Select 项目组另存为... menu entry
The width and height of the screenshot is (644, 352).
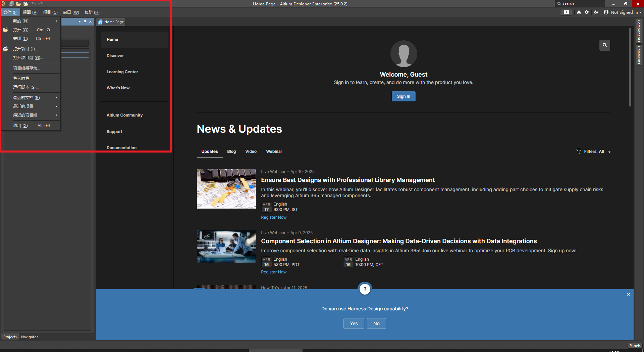click(31, 68)
